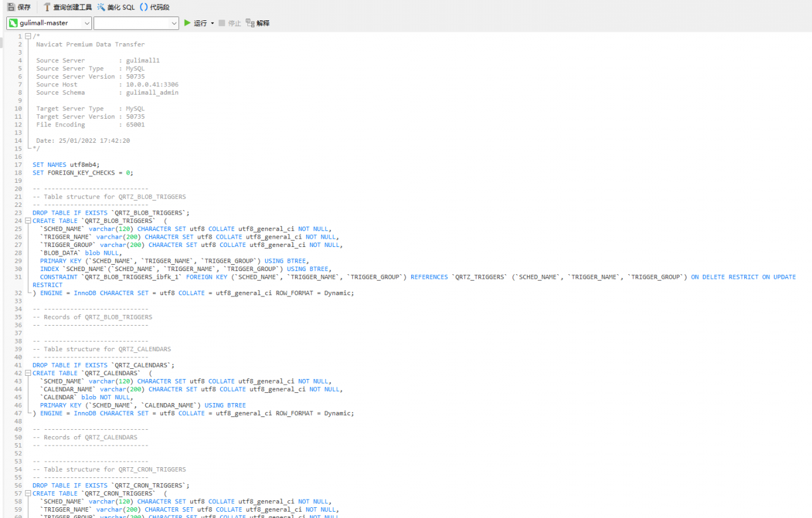812x518 pixels.
Task: Click the "Table structure for QRTZ_CRON_TRIGGERS" comment
Action: click(109, 470)
